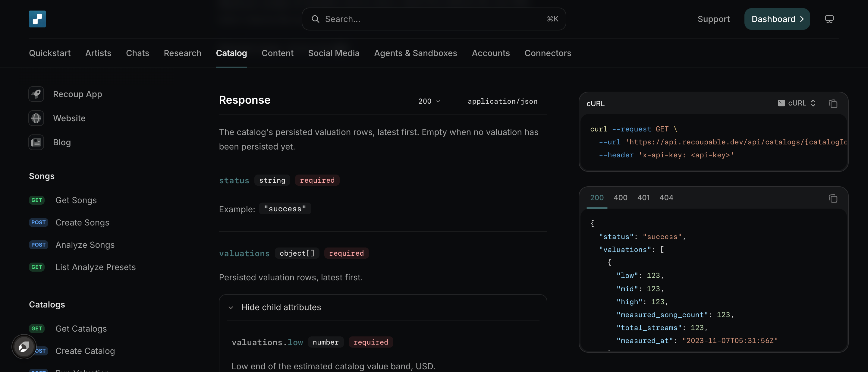Copy the cURL request code
Image resolution: width=868 pixels, height=372 pixels.
833,103
